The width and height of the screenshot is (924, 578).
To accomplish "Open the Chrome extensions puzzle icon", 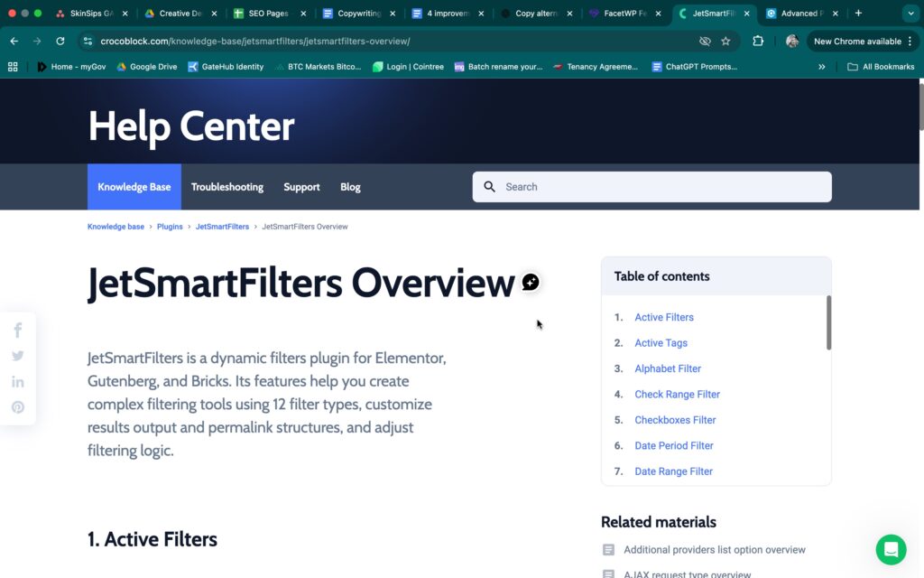I will (758, 42).
